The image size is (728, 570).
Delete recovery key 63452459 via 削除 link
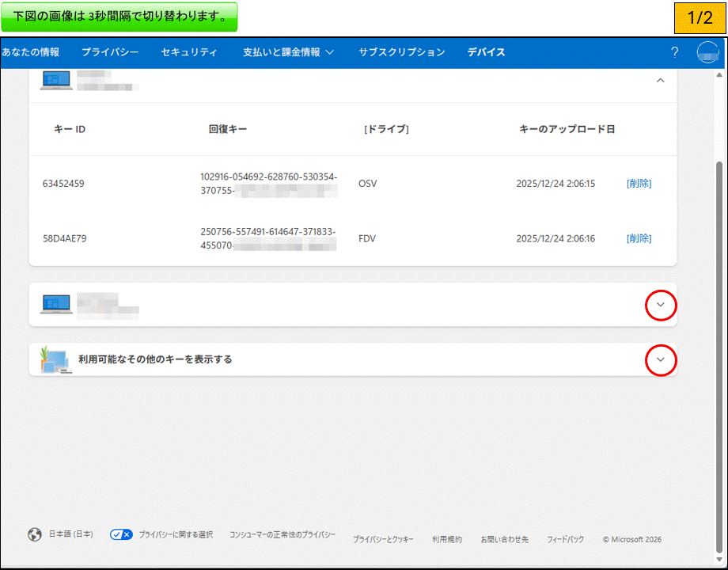tap(638, 183)
